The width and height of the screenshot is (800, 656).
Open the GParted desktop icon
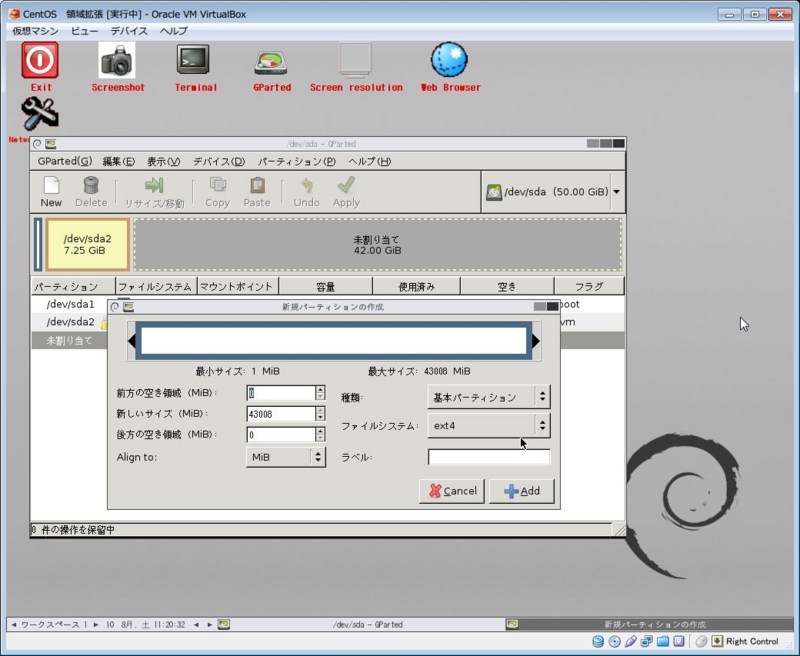[271, 63]
